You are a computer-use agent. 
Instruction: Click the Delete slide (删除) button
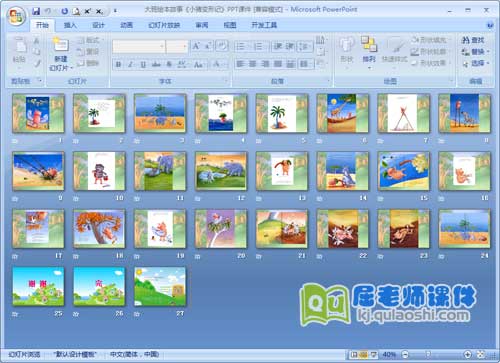89,63
